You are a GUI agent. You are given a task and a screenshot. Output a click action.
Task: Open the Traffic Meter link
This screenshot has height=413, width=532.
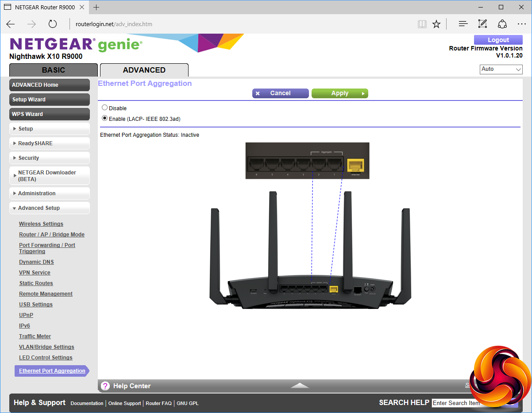coord(35,336)
